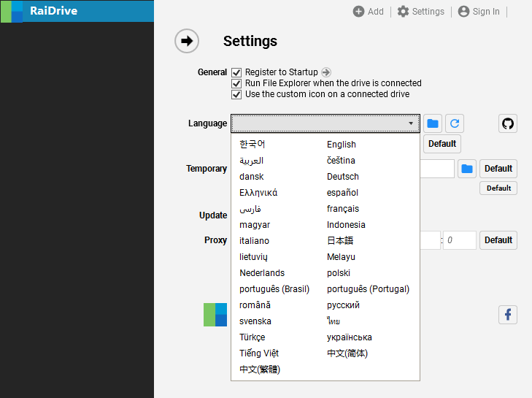Open the Facebook icon link

tap(508, 315)
